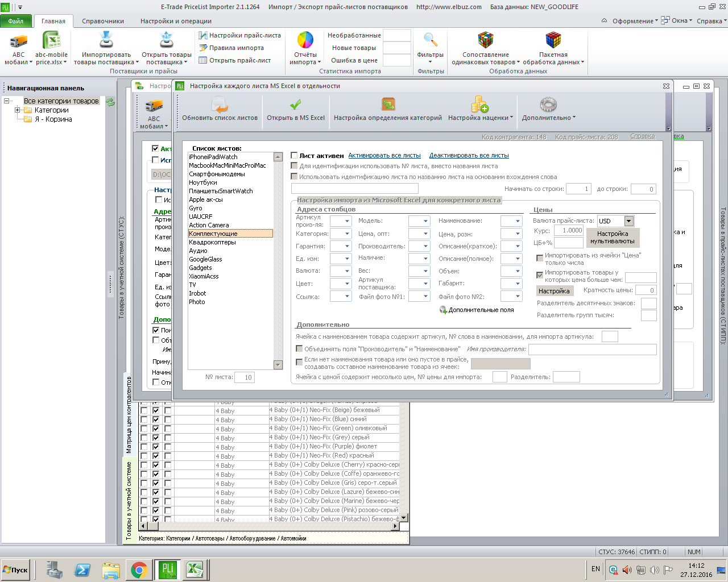728x582 pixels.
Task: Open the Файл menu
Action: coord(16,21)
